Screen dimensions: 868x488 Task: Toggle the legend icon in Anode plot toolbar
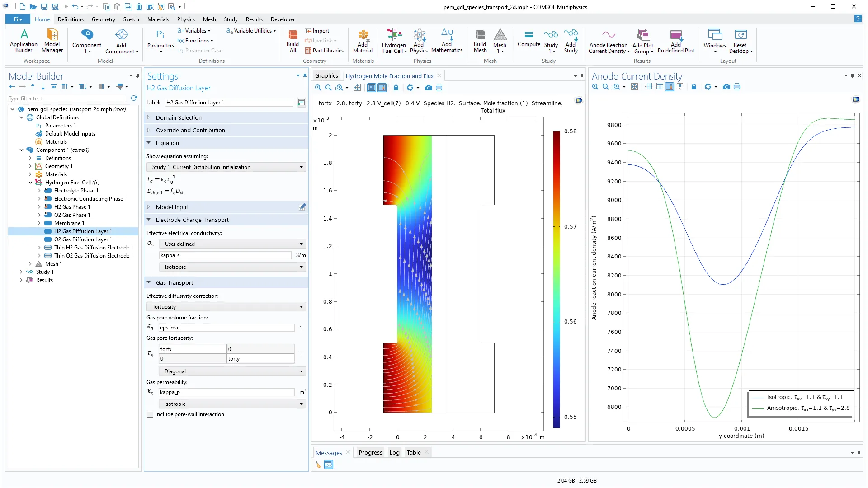coord(670,87)
